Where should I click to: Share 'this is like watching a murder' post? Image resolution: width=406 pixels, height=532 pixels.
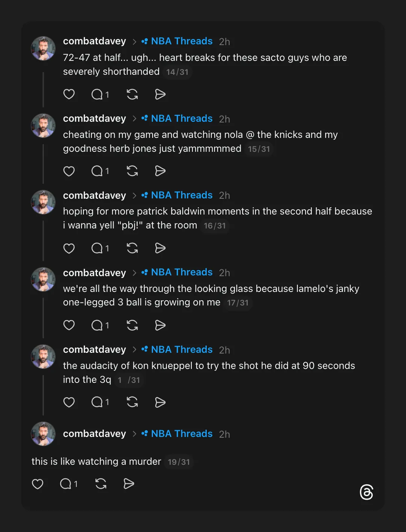[129, 484]
